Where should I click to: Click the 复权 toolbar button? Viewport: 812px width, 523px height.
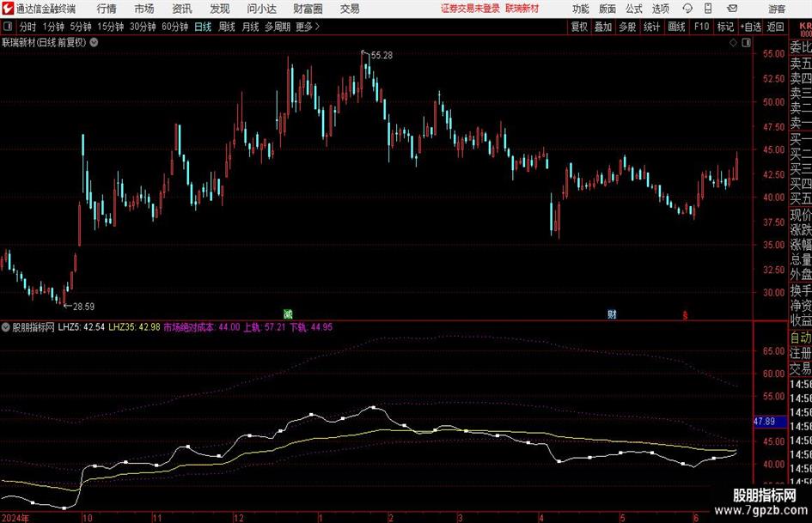[579, 27]
